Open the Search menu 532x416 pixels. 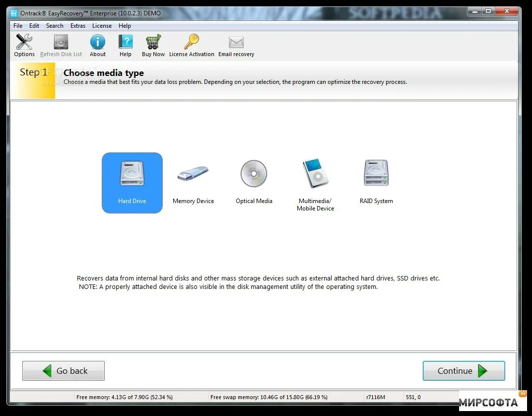(55, 26)
